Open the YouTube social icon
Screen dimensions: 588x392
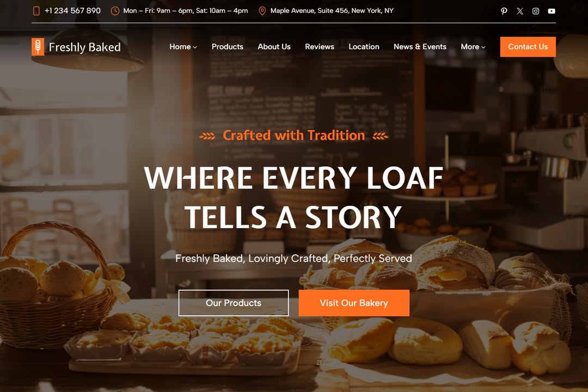(x=551, y=11)
